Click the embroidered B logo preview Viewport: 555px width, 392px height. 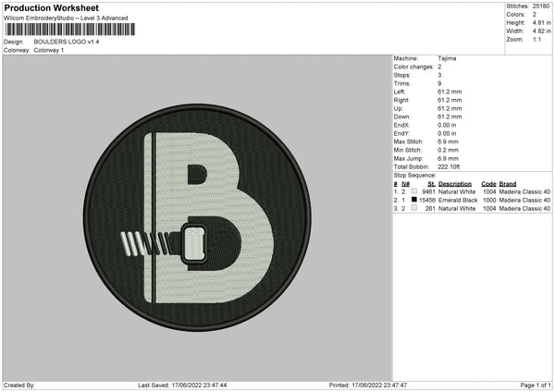pos(197,217)
